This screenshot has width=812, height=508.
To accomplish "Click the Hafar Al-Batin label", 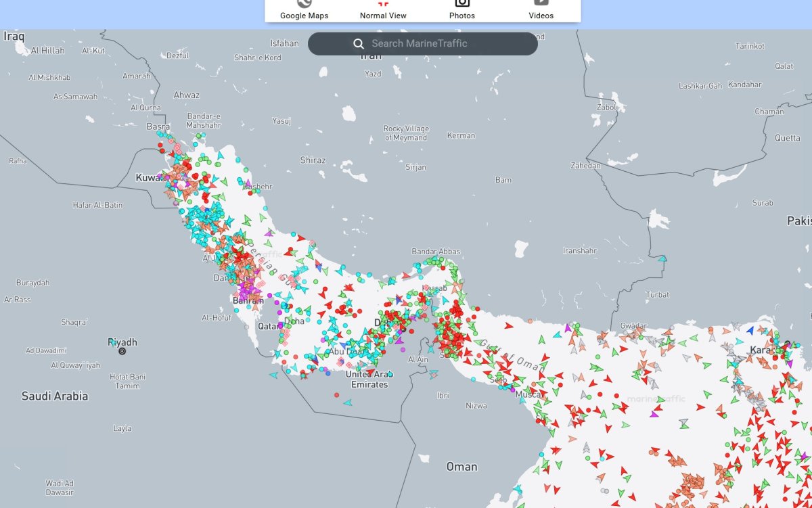I will pos(98,205).
